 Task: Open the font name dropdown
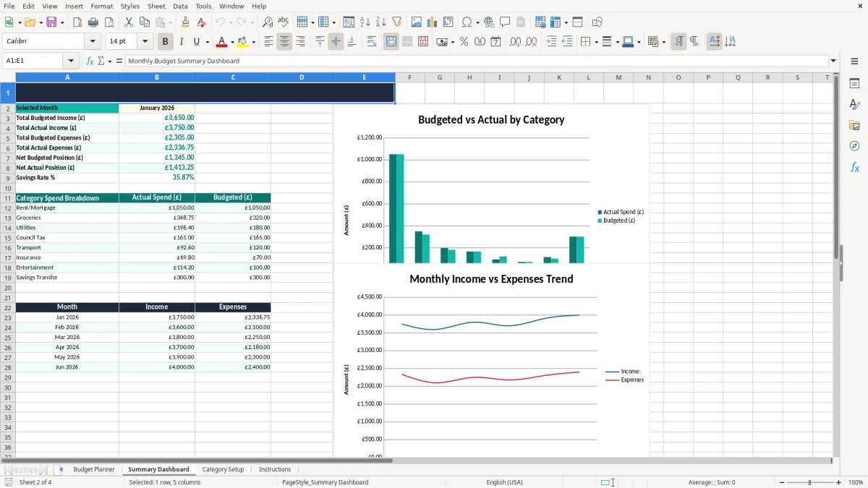point(94,42)
